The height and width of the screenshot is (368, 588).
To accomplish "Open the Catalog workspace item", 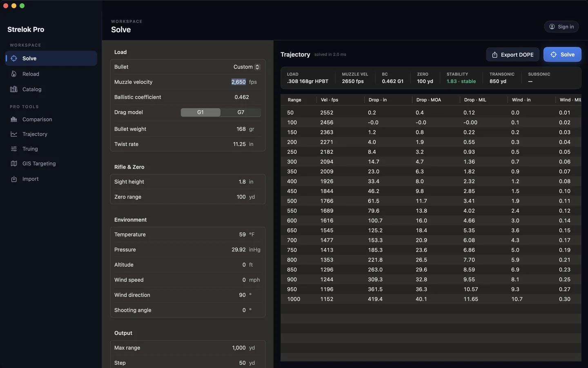I will point(51,89).
